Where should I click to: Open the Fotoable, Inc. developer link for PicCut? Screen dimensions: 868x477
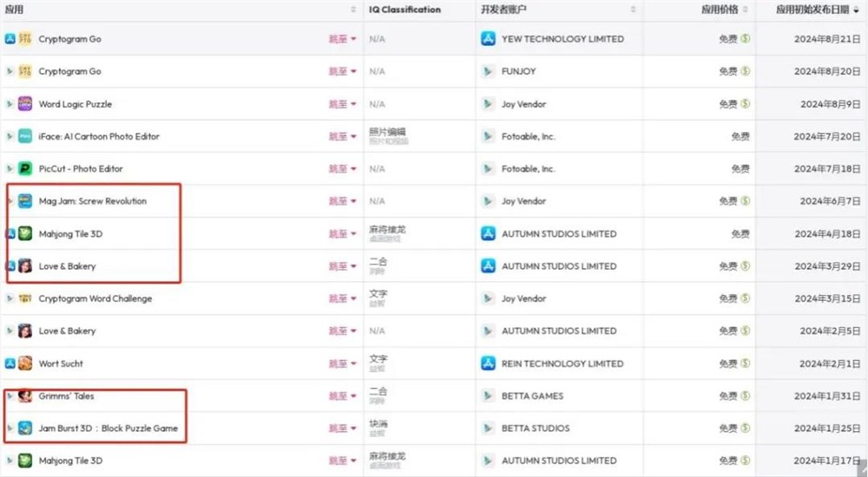click(x=528, y=169)
